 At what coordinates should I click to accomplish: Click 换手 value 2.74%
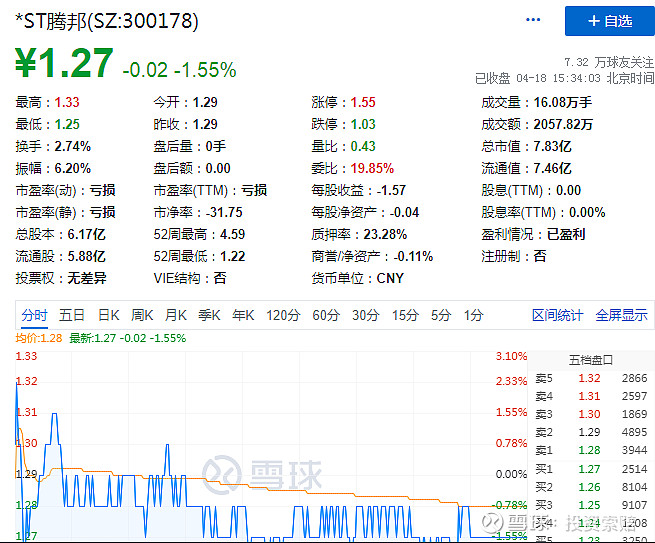click(x=73, y=147)
